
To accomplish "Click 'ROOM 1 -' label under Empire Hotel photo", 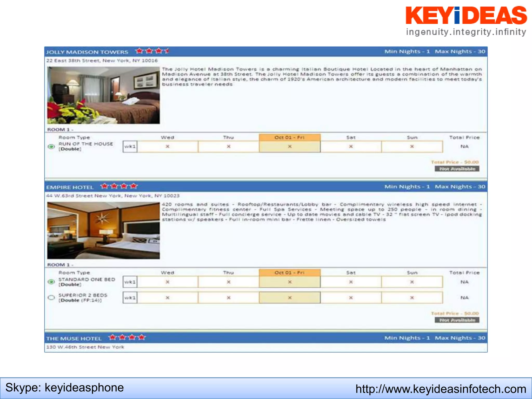I will pyautogui.click(x=60, y=265).
